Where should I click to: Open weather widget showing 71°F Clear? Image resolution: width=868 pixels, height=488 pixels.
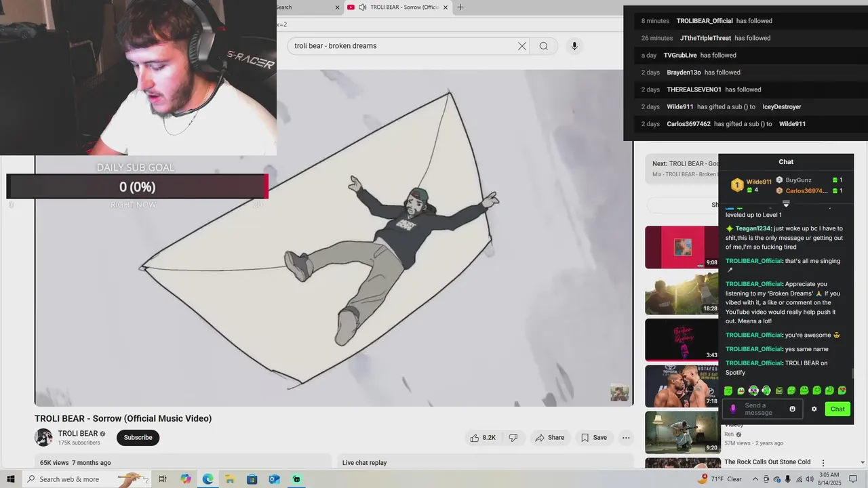(719, 479)
